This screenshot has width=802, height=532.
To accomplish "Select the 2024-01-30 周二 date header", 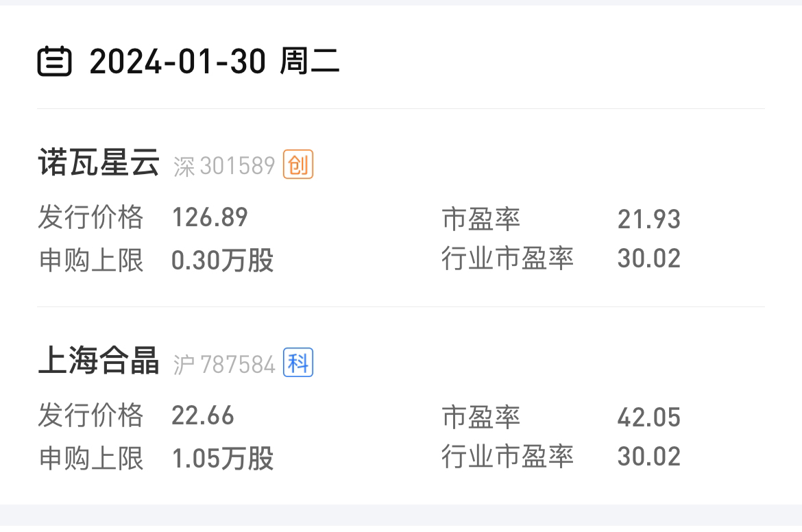I will click(x=214, y=62).
